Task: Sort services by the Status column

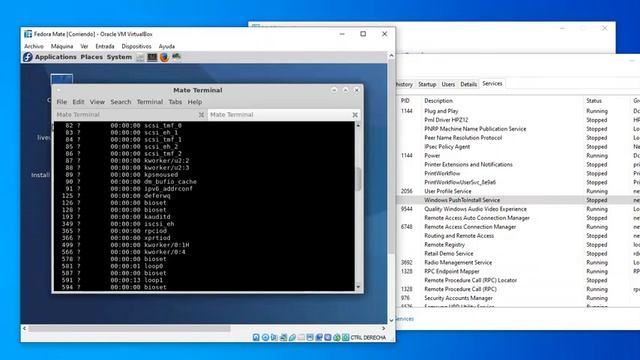Action: click(x=594, y=101)
